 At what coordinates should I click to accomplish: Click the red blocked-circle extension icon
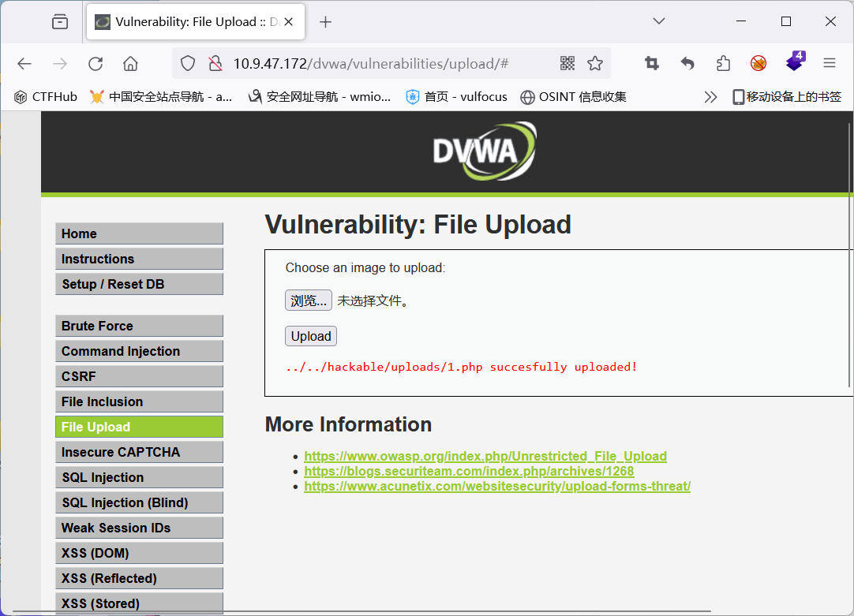point(758,63)
